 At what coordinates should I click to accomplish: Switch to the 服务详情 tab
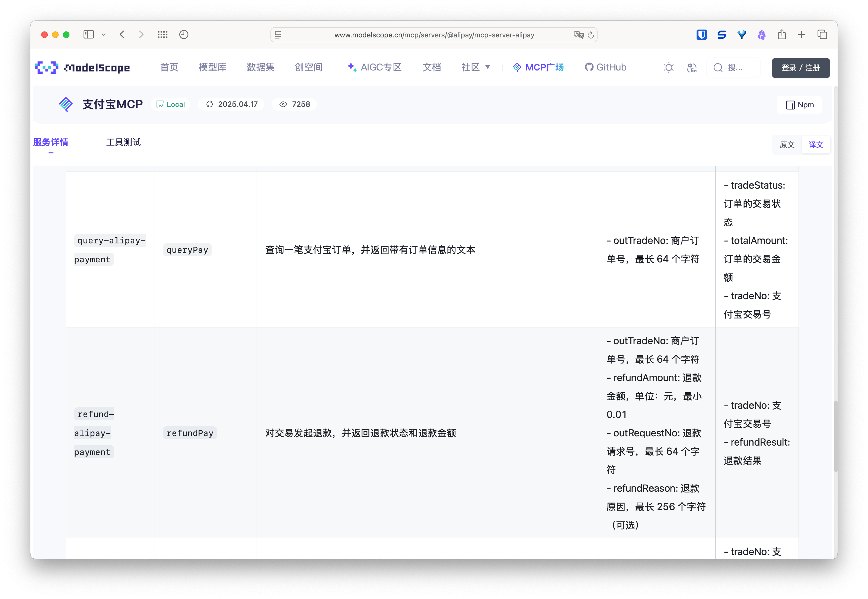click(x=51, y=142)
